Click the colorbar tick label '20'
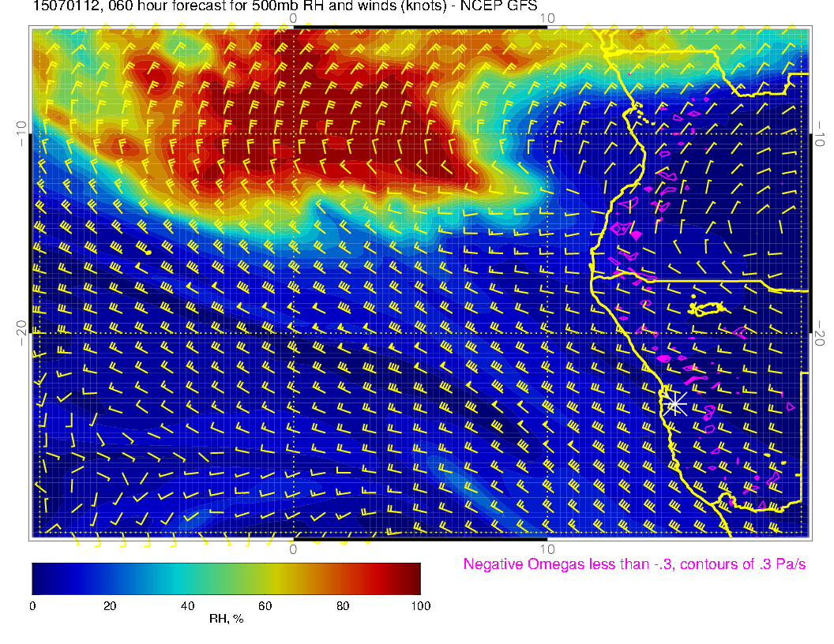Screen dimensions: 834x644 point(110,606)
